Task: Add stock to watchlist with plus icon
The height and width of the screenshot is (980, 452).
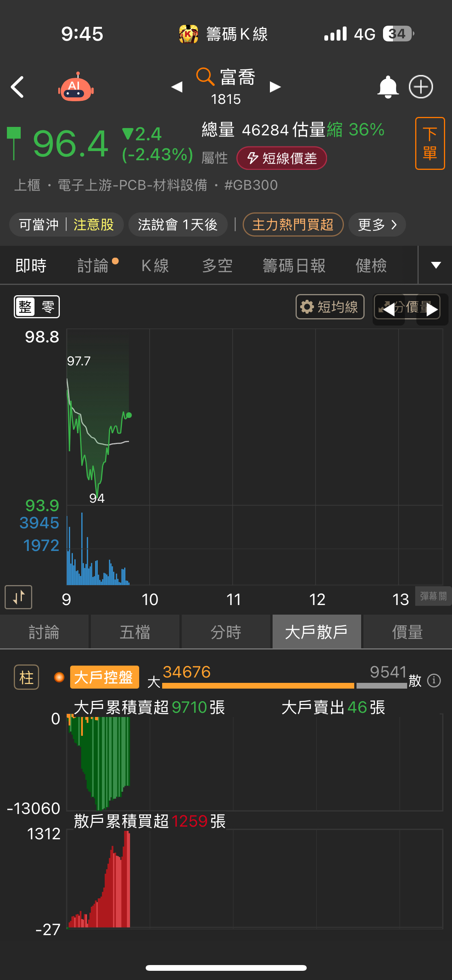Action: (421, 87)
